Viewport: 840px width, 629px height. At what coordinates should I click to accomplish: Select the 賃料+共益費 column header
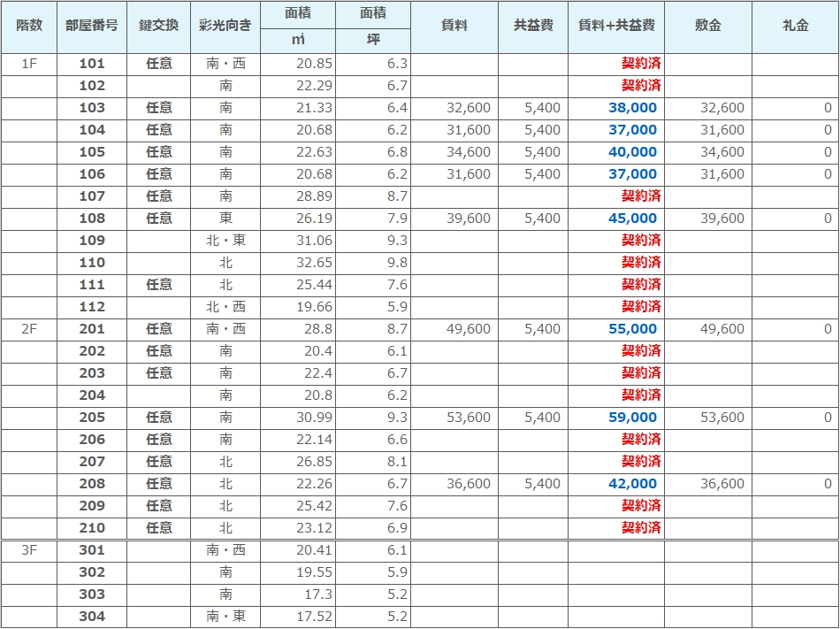[616, 26]
